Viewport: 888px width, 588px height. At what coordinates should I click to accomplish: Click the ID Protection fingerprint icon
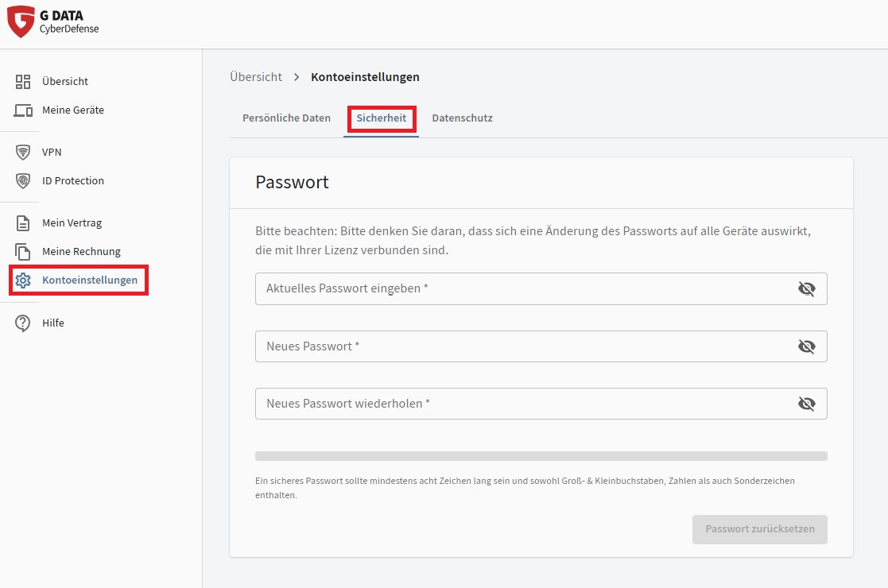(x=23, y=181)
